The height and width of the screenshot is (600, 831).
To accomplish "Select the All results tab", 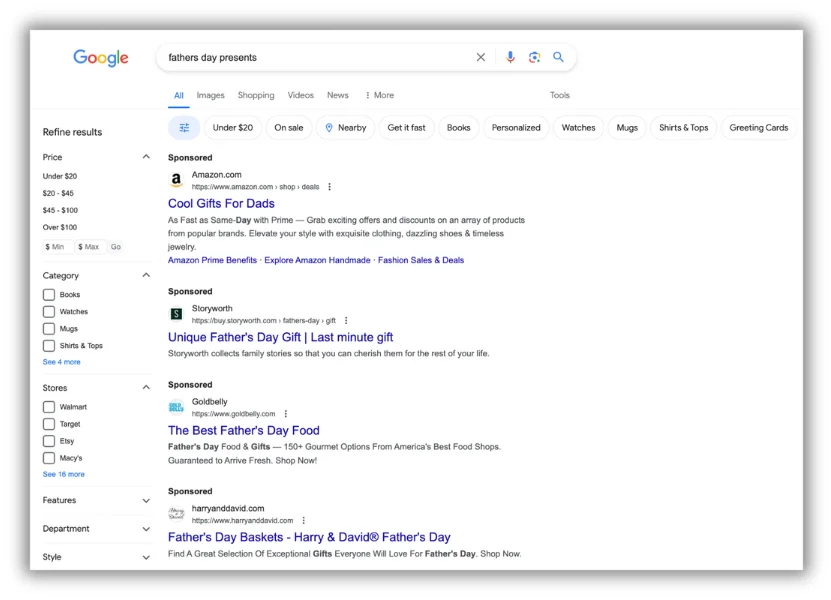I will click(179, 95).
